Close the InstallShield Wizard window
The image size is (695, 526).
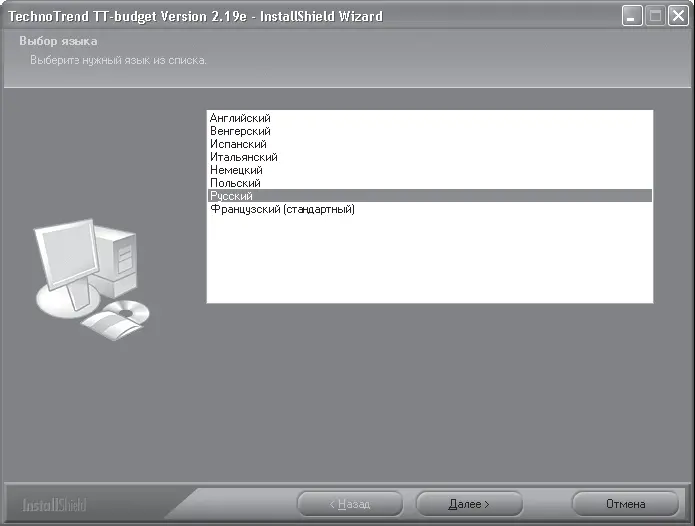pos(678,16)
